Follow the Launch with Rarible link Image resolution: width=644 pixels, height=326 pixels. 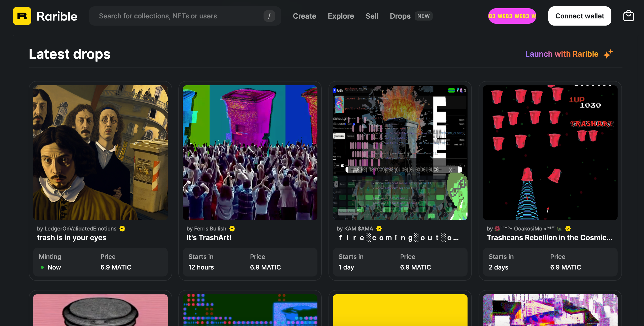[x=562, y=54]
